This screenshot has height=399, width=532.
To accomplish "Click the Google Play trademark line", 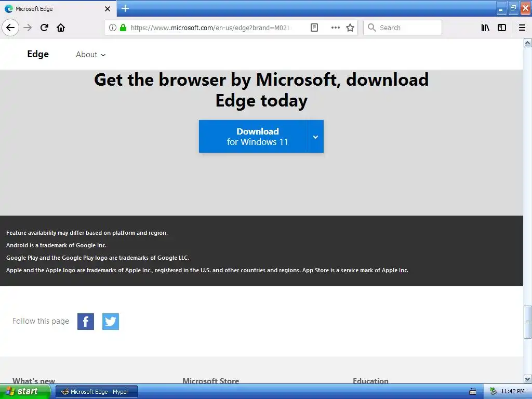I will (97, 258).
